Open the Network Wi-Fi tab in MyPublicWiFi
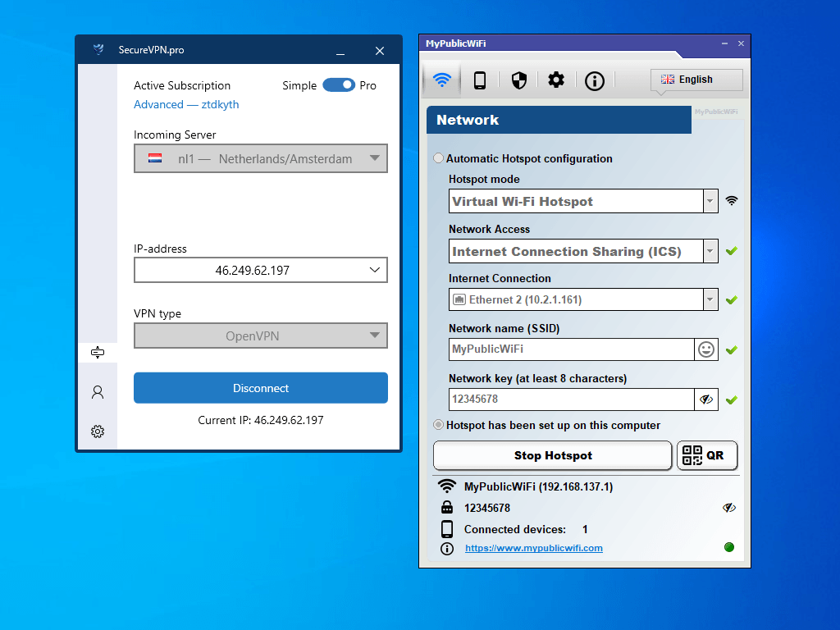The image size is (840, 630). tap(442, 80)
